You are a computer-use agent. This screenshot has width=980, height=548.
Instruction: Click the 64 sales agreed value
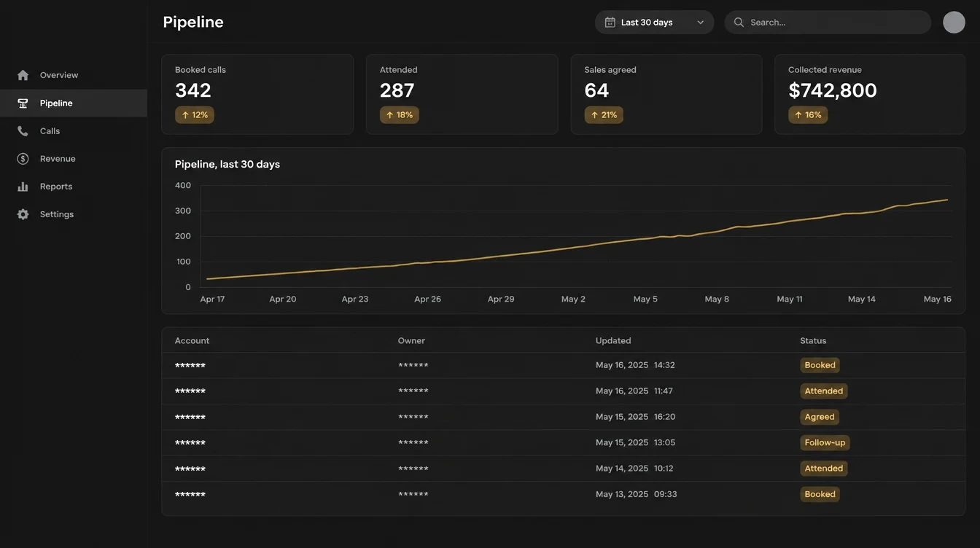click(596, 90)
